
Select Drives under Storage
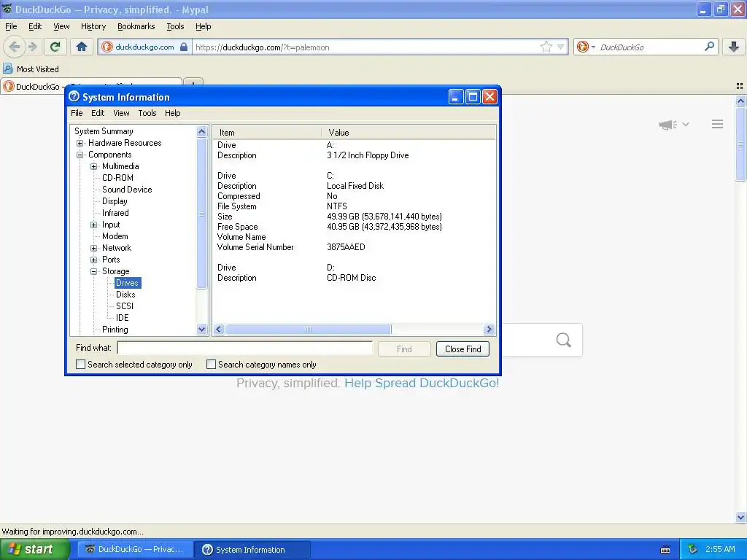click(127, 283)
